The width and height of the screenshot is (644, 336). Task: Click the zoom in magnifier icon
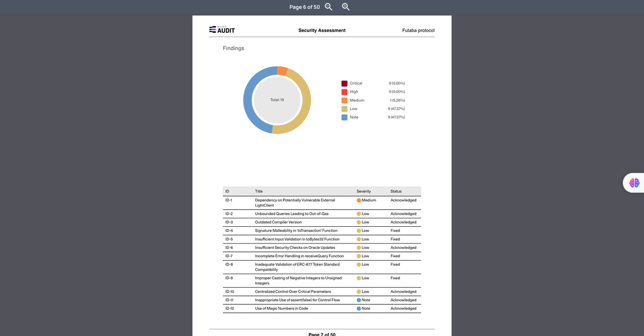click(x=346, y=7)
